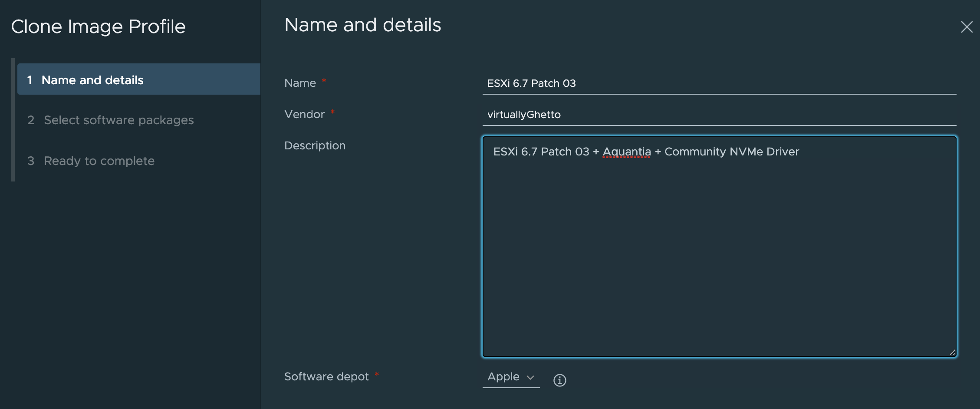Go to the Select software packages step
This screenshot has height=409, width=980.
point(118,120)
